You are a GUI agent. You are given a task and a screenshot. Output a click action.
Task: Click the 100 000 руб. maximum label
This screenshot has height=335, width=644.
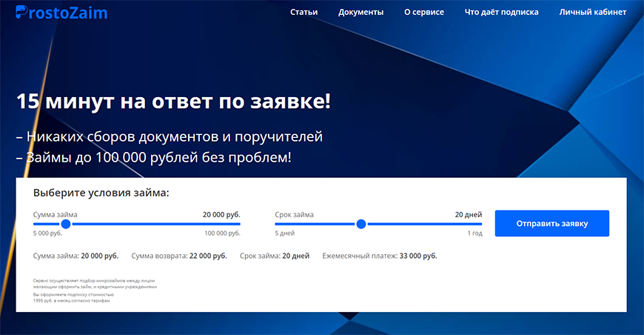[x=222, y=233]
